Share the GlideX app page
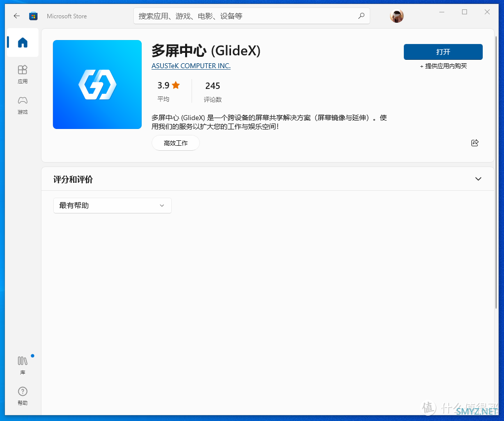Image resolution: width=504 pixels, height=421 pixels. click(x=475, y=143)
